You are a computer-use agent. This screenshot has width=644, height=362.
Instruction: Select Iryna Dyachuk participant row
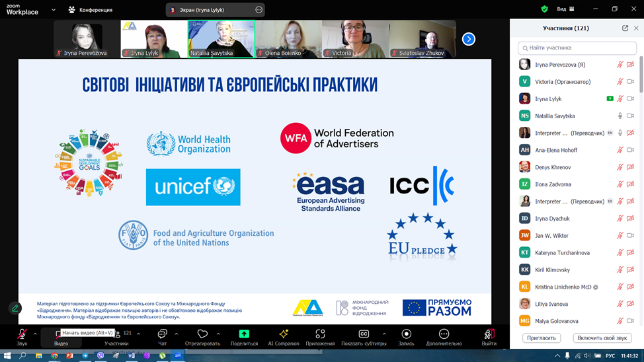(x=577, y=219)
